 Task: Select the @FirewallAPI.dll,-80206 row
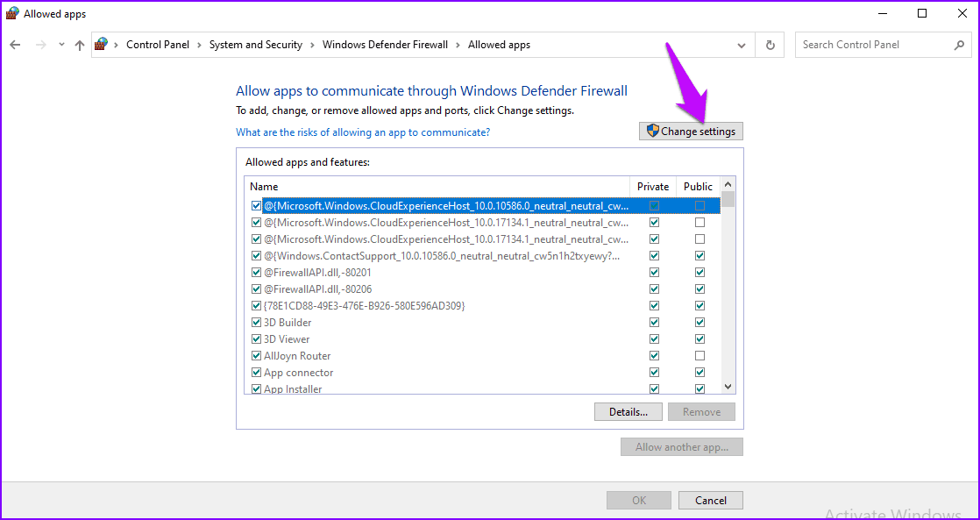482,288
